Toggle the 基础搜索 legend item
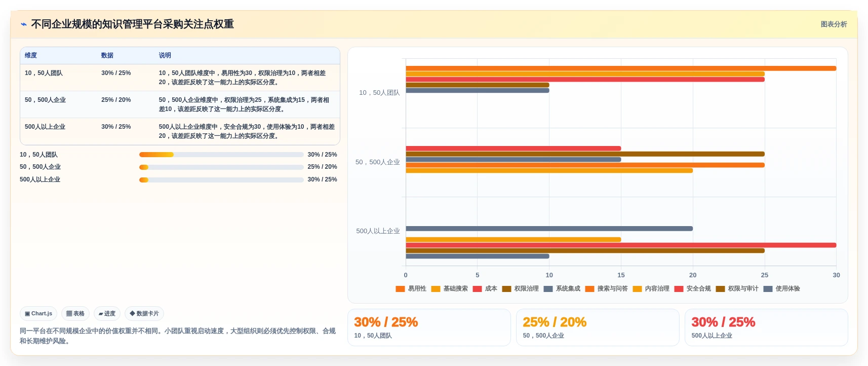Image resolution: width=868 pixels, height=366 pixels. coord(450,289)
